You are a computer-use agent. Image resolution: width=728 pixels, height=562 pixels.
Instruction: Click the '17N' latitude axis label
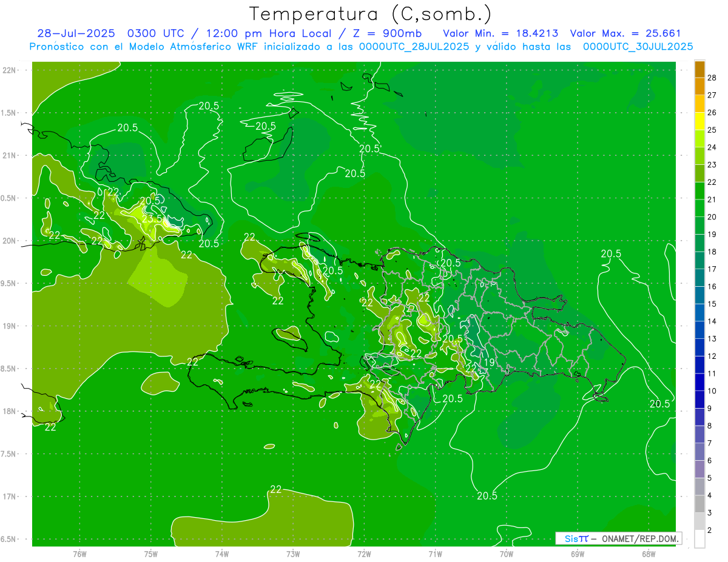tap(10, 497)
